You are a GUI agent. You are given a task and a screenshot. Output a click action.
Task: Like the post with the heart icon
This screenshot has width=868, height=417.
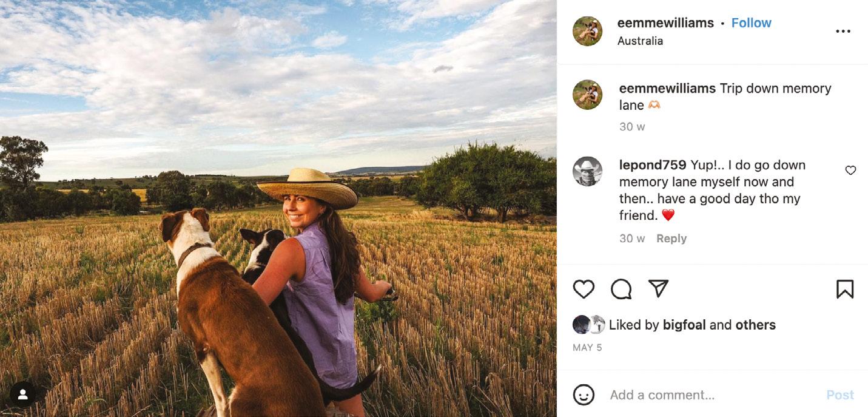click(584, 290)
